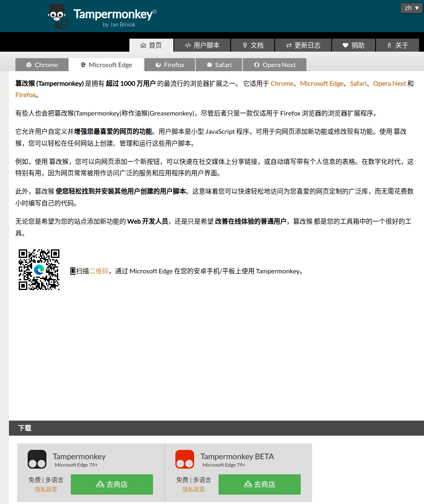Follow the Firefox link in intro paragraph
The height and width of the screenshot is (504, 424).
tap(26, 95)
